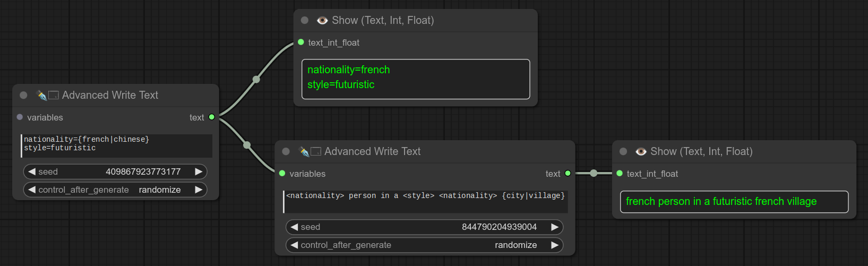Collapse the top Show node using its gray dot
Image resolution: width=868 pixels, height=266 pixels.
[305, 21]
